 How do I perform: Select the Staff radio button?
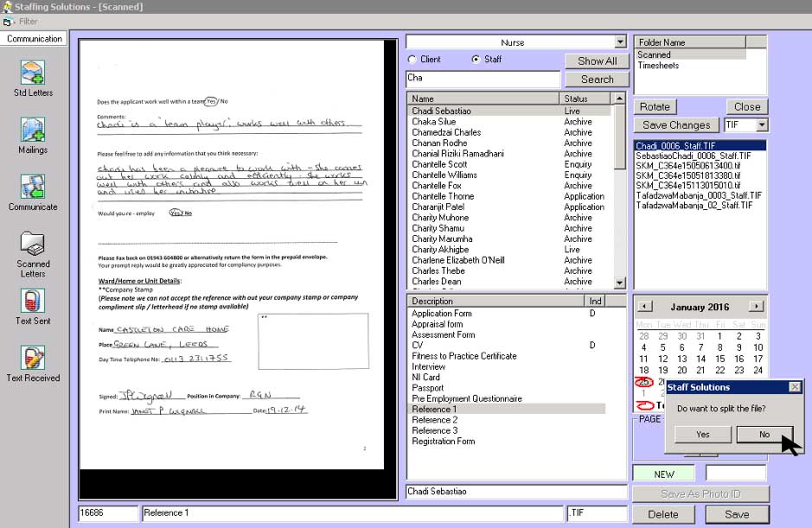click(x=476, y=60)
